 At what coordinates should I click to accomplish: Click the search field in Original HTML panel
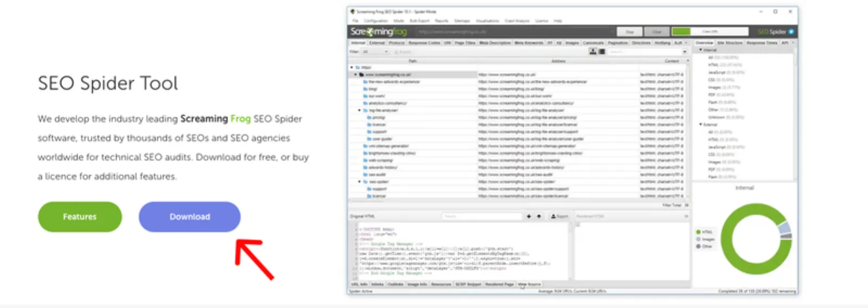click(x=482, y=216)
